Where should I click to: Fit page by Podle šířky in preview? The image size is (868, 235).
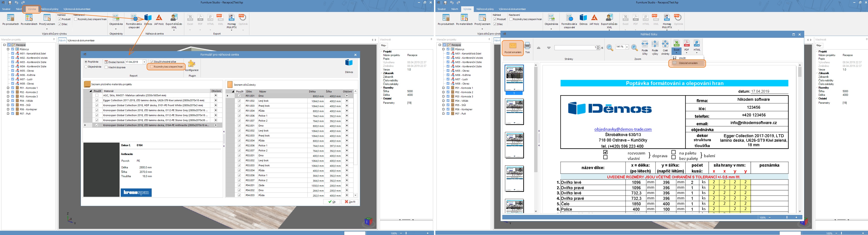coord(645,48)
